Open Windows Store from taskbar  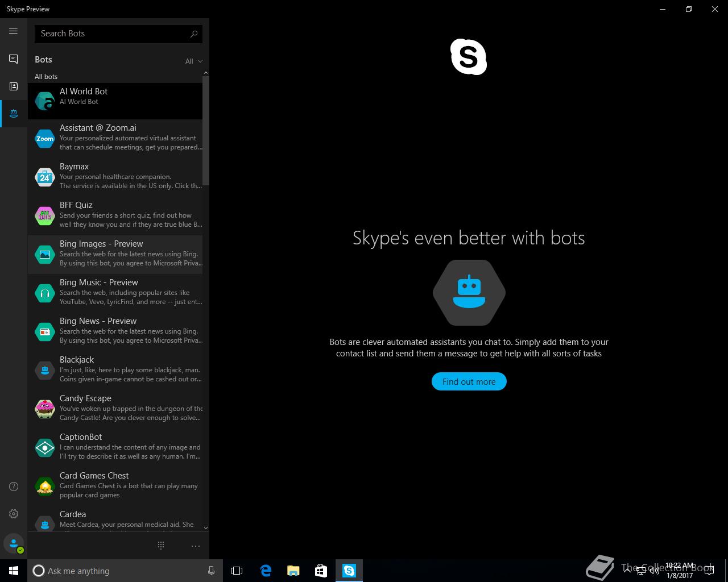coord(321,571)
